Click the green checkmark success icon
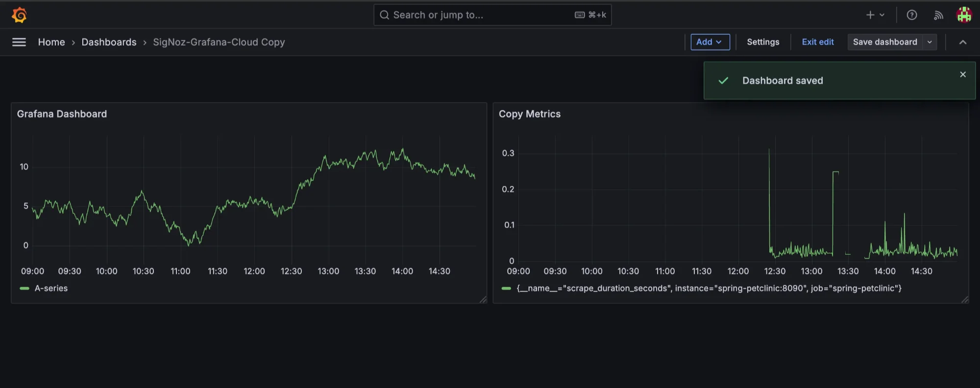This screenshot has width=980, height=388. pos(723,81)
